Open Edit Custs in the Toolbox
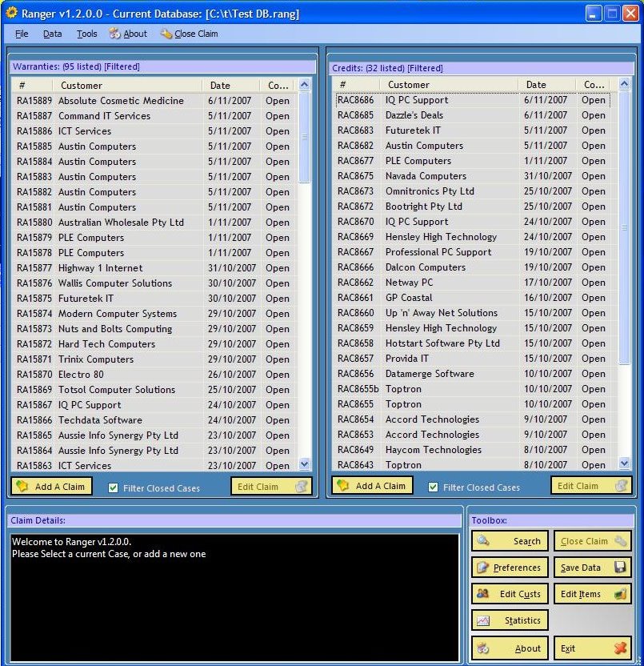The height and width of the screenshot is (666, 644). coord(510,594)
